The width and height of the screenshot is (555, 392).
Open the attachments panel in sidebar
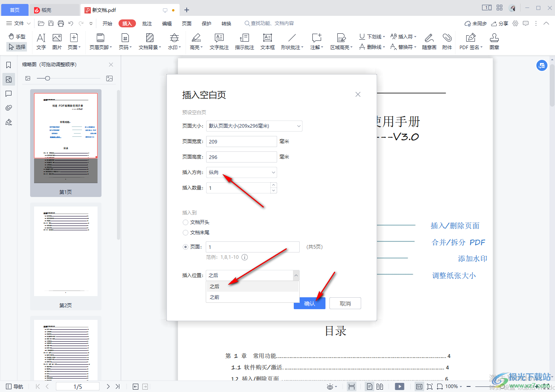coord(9,108)
